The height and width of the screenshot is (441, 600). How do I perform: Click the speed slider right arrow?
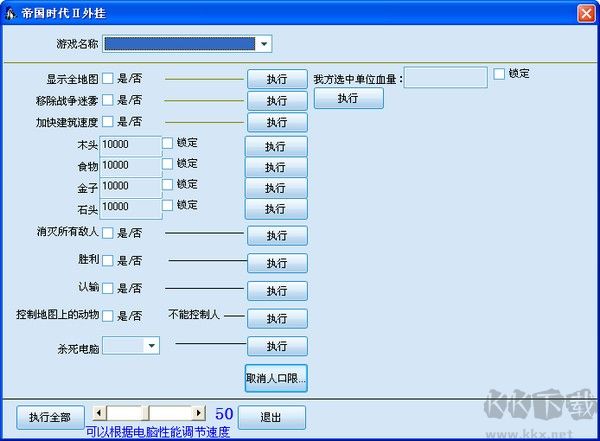coord(198,413)
